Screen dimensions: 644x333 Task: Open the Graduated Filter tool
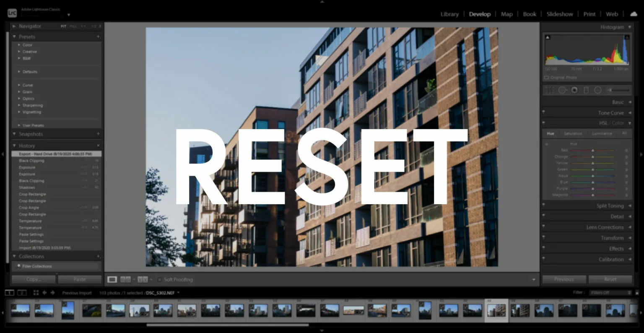[x=586, y=90]
